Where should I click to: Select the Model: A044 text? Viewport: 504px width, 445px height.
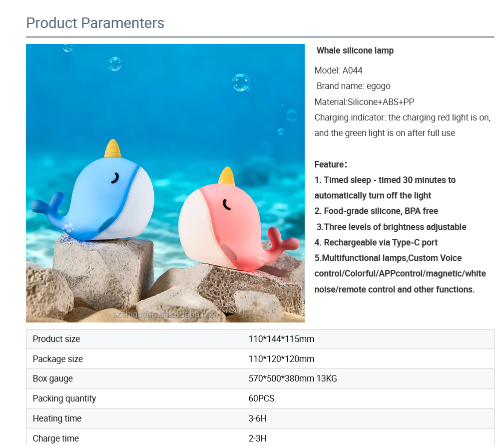pyautogui.click(x=339, y=70)
